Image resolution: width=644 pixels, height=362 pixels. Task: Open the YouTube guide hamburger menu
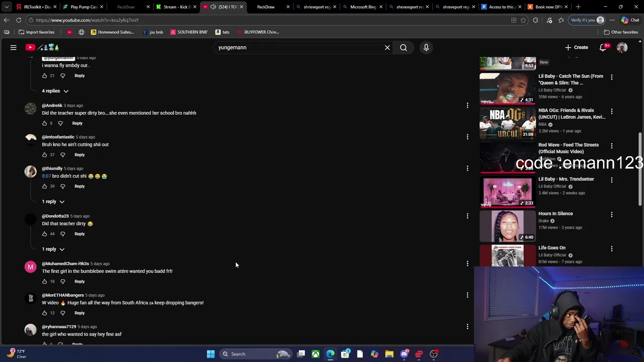click(14, 47)
